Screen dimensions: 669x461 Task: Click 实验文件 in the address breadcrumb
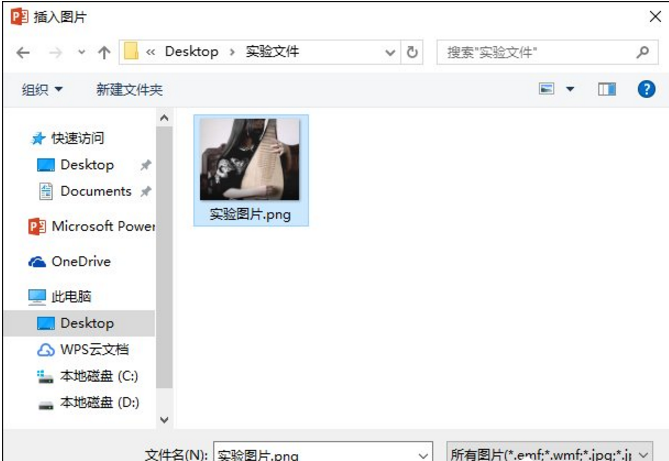point(272,52)
